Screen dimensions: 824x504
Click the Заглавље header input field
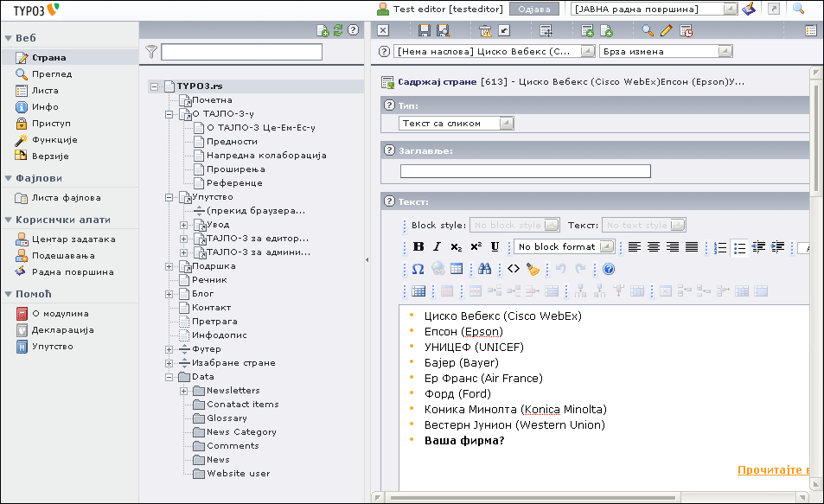click(525, 171)
